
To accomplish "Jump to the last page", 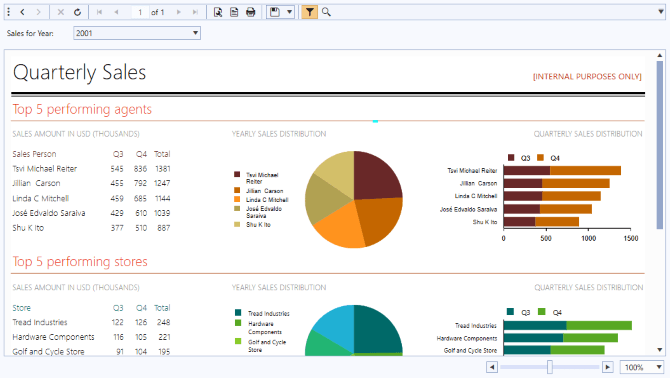I will 195,12.
